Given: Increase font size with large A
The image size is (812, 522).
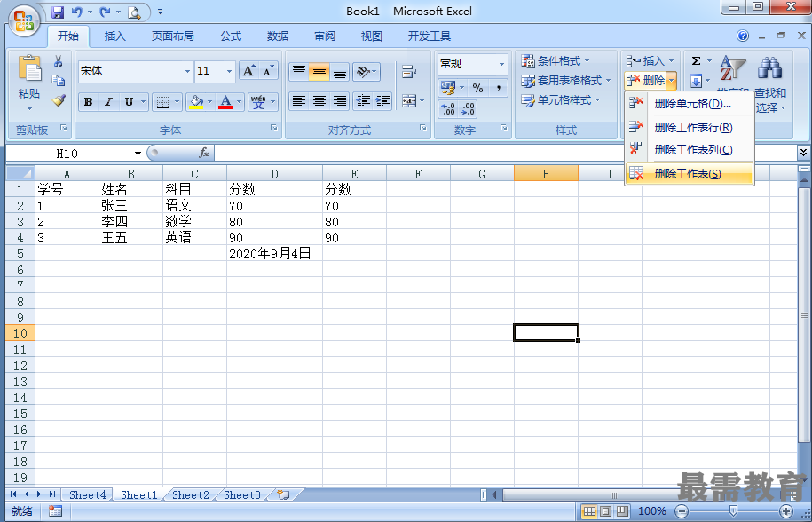Looking at the screenshot, I should pos(248,71).
